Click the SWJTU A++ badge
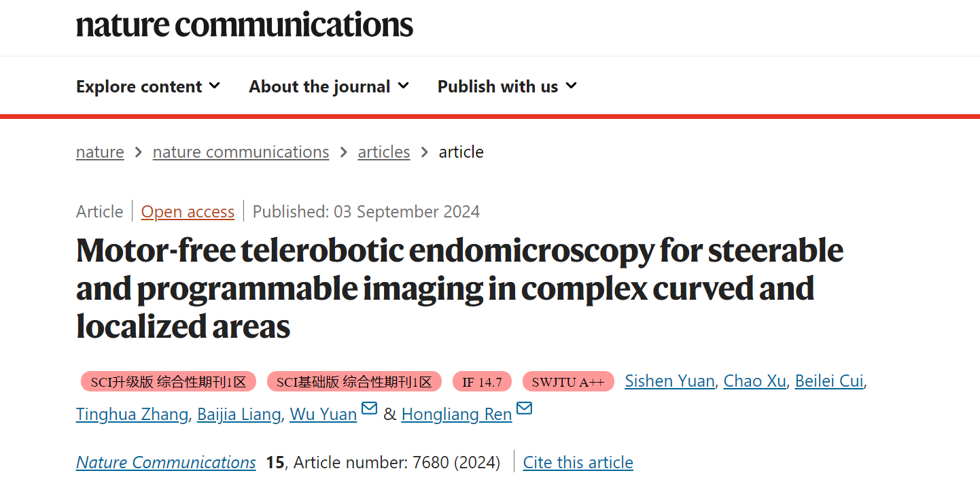Viewport: 980px width, 490px height. tap(568, 382)
